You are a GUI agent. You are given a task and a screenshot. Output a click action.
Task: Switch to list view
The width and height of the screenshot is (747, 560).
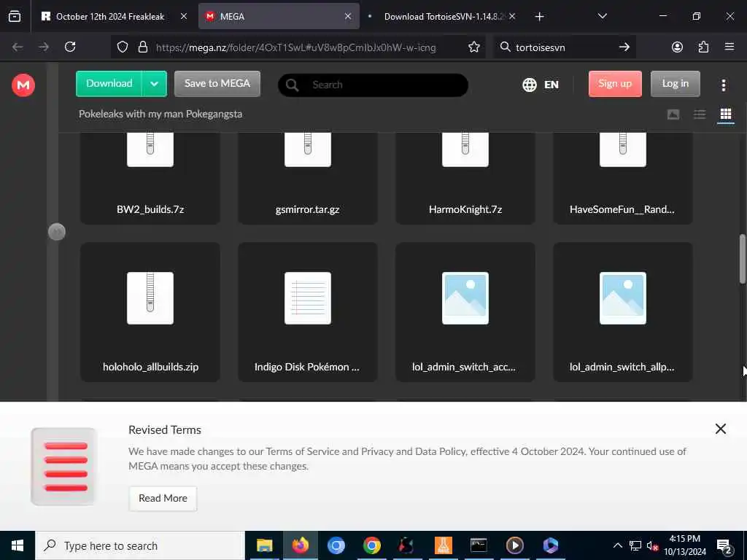click(700, 114)
